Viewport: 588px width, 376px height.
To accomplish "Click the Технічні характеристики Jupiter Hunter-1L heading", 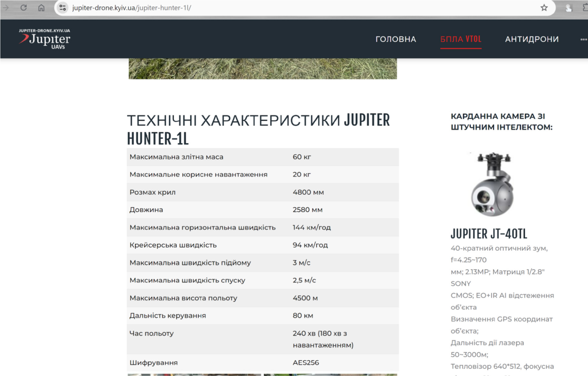I will [258, 129].
